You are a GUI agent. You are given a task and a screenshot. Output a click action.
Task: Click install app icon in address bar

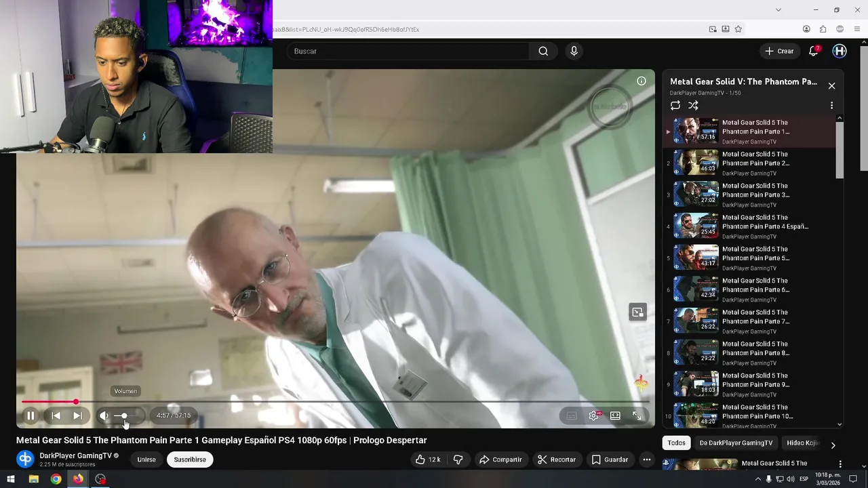click(x=726, y=29)
